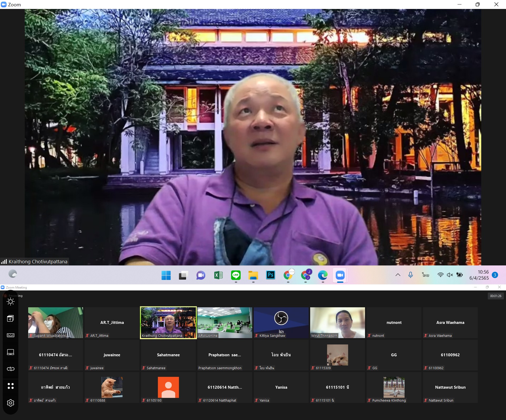Click the window-with-arrow icon in sidebar
This screenshot has height=420, width=506.
click(11, 319)
